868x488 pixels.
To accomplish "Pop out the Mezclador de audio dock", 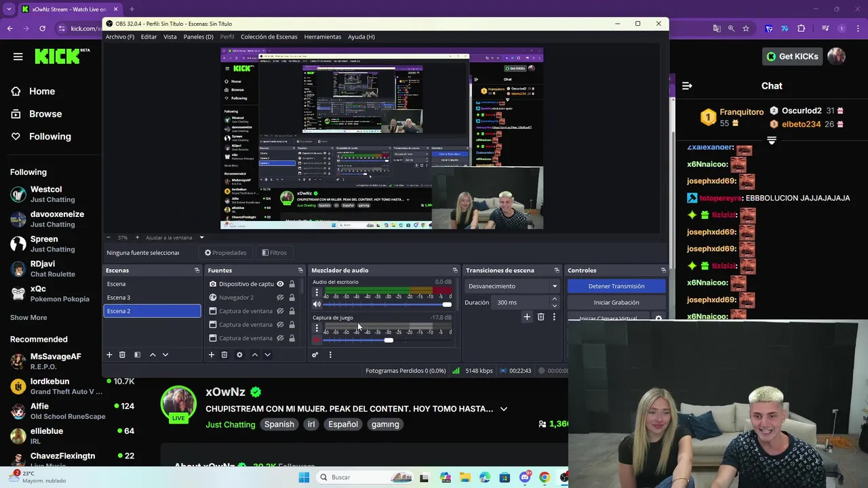I will (455, 270).
